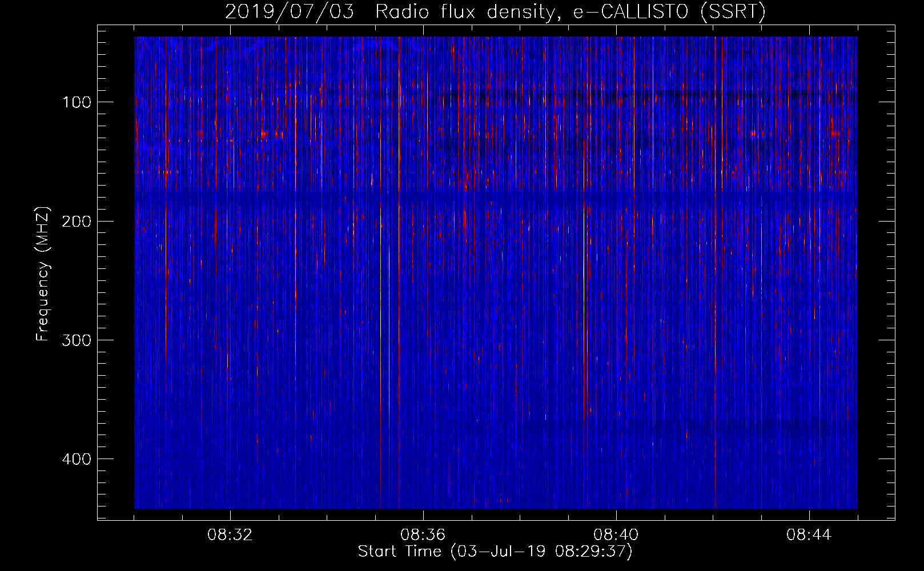Click the "Frequency (MHZ)" axis label
Image resolution: width=924 pixels, height=571 pixels.
(x=43, y=274)
